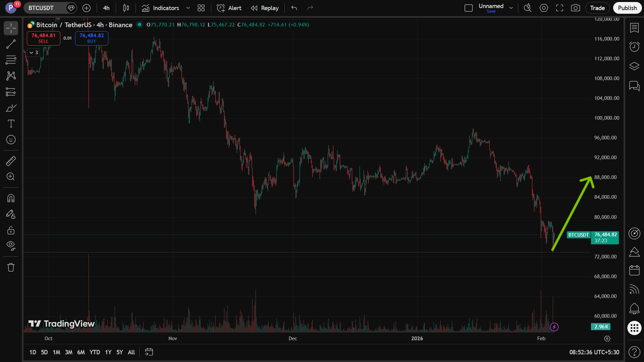The image size is (644, 362).
Task: Delete drawings using the trash icon
Action: (x=11, y=267)
